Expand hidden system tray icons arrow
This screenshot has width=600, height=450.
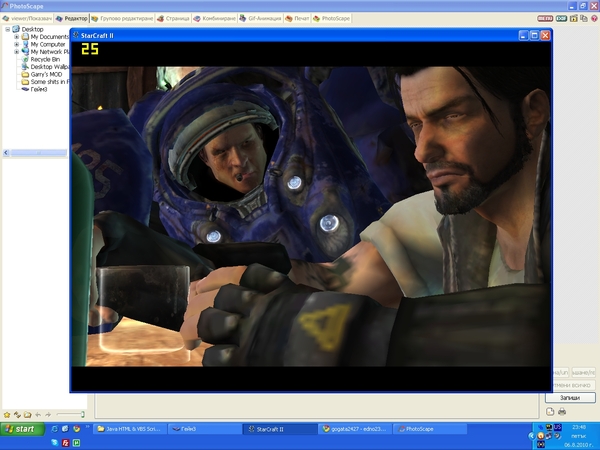531,436
